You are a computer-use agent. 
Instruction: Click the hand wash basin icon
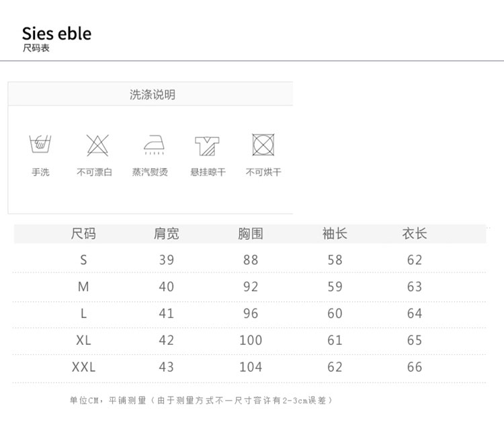(40, 144)
